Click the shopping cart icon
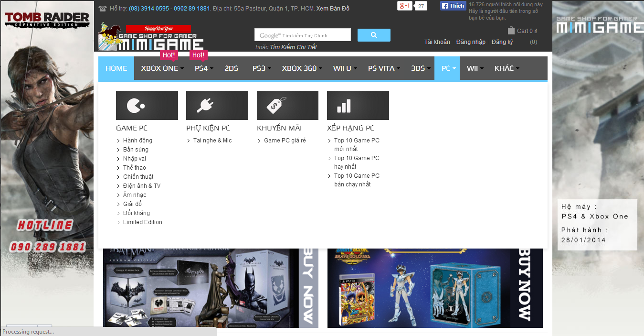Viewport: 644px width, 336px height. tap(511, 30)
